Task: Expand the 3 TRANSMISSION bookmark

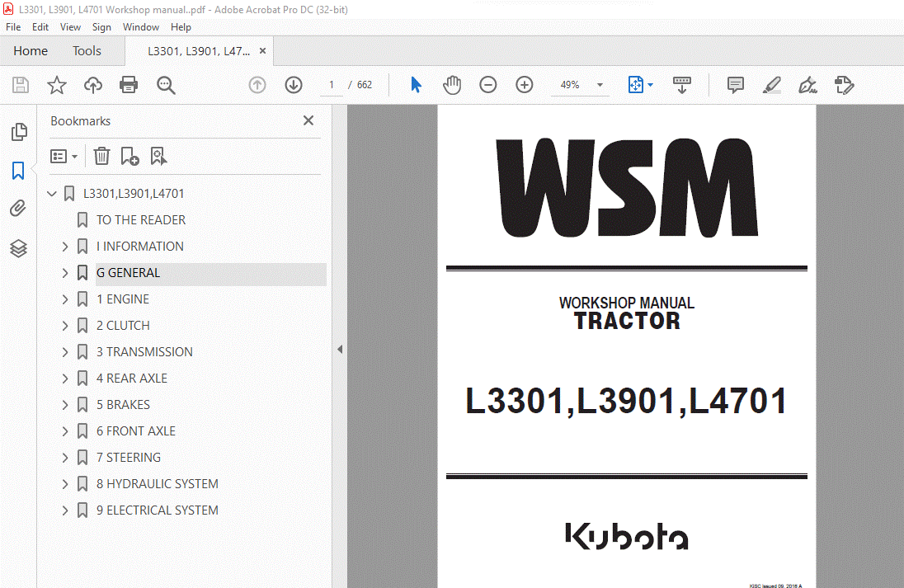Action: click(65, 352)
